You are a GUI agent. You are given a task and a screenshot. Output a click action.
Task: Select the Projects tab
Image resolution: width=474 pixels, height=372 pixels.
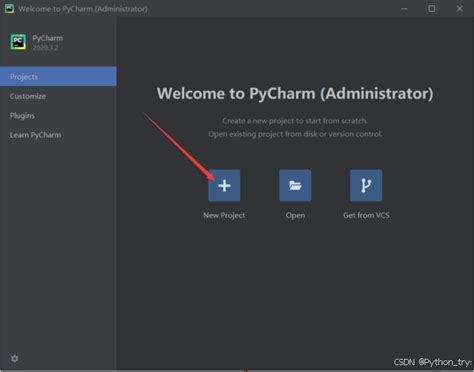(58, 77)
